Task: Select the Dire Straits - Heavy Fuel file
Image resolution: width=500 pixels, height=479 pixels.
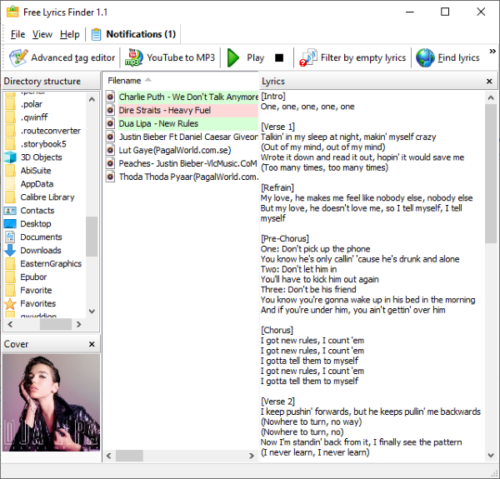Action: (182, 110)
